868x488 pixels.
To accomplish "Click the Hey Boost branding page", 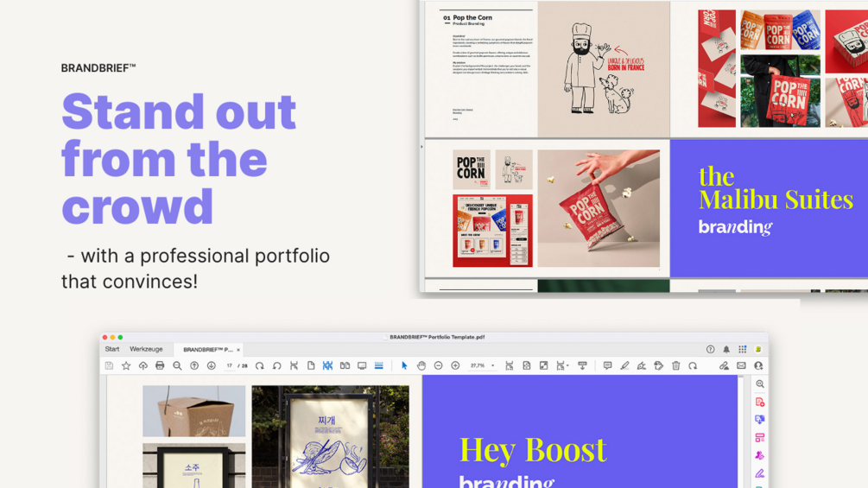I will click(x=580, y=432).
